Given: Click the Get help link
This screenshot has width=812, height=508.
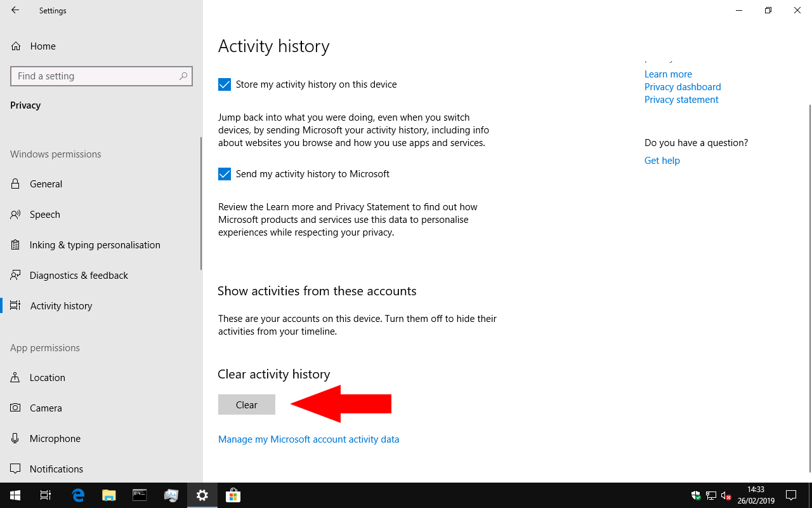Looking at the screenshot, I should [x=662, y=160].
